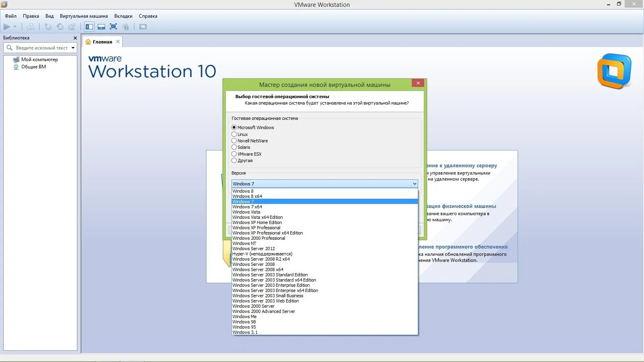This screenshot has width=644, height=362.
Task: Click the Revert to Snapshot toolbar icon
Action: point(60,27)
